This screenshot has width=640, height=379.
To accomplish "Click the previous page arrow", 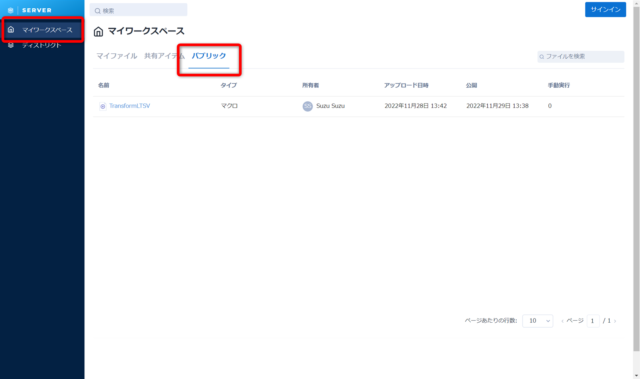I will click(x=562, y=321).
